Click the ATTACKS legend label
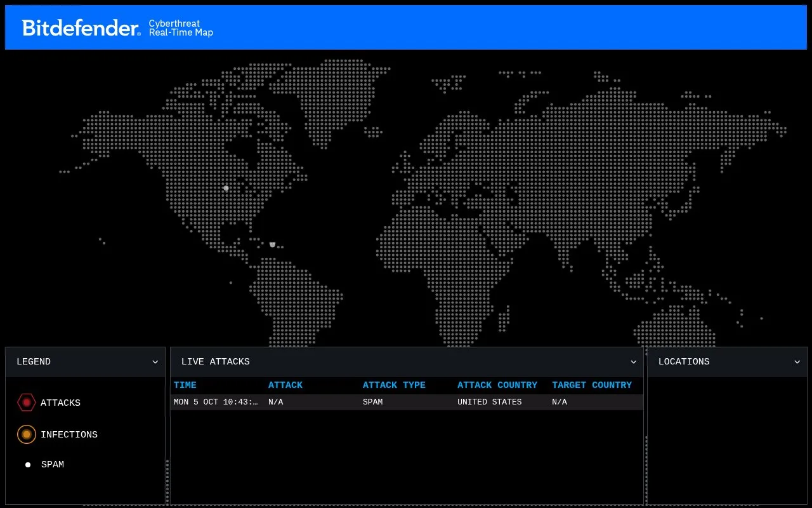The width and height of the screenshot is (812, 508). coord(60,403)
